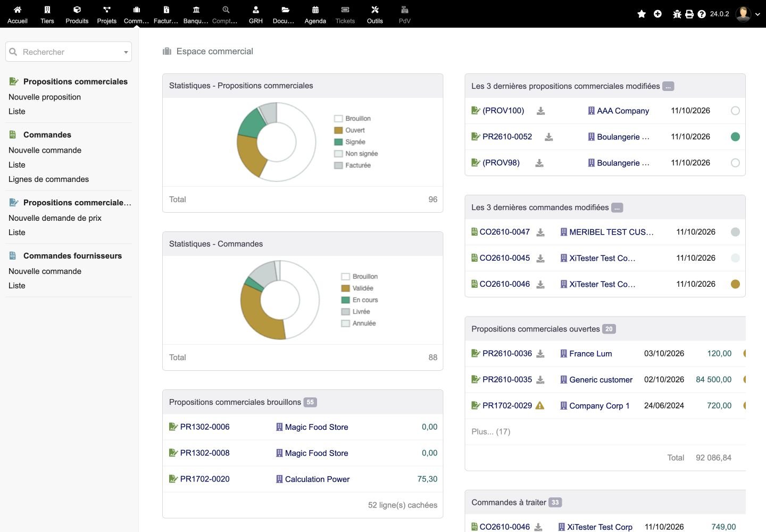Open the Outils tools icon

(375, 10)
